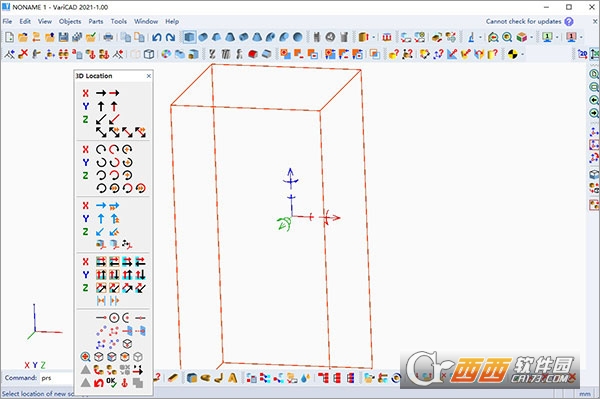Open the View menu

(x=45, y=21)
